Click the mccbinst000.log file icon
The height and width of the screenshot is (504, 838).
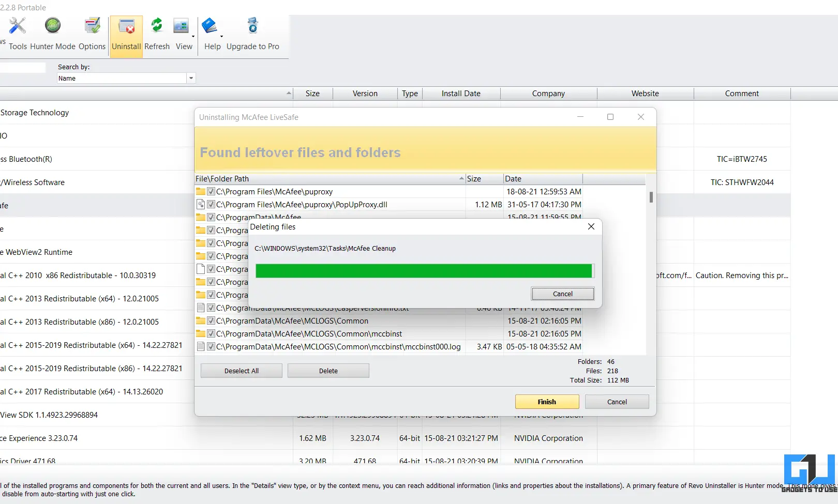201,347
